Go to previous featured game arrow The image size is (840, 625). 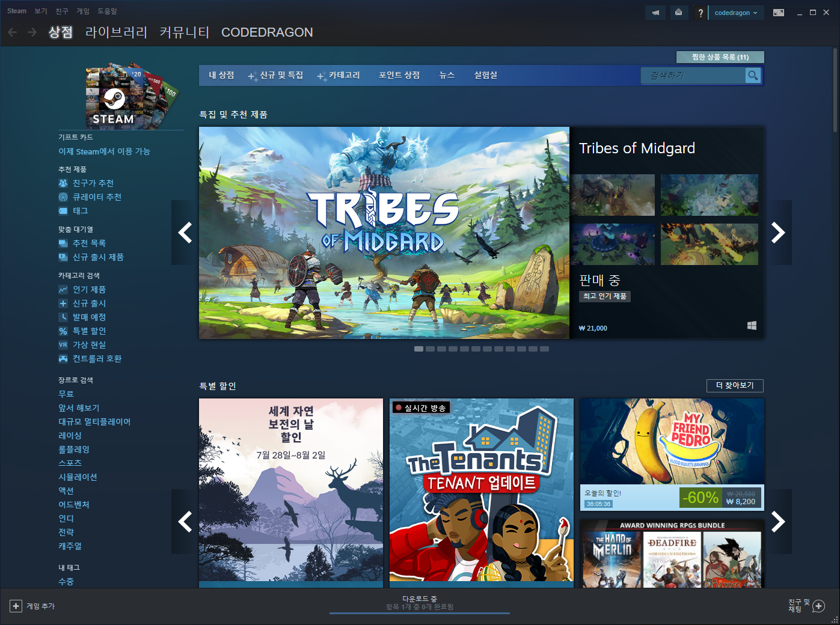(185, 233)
